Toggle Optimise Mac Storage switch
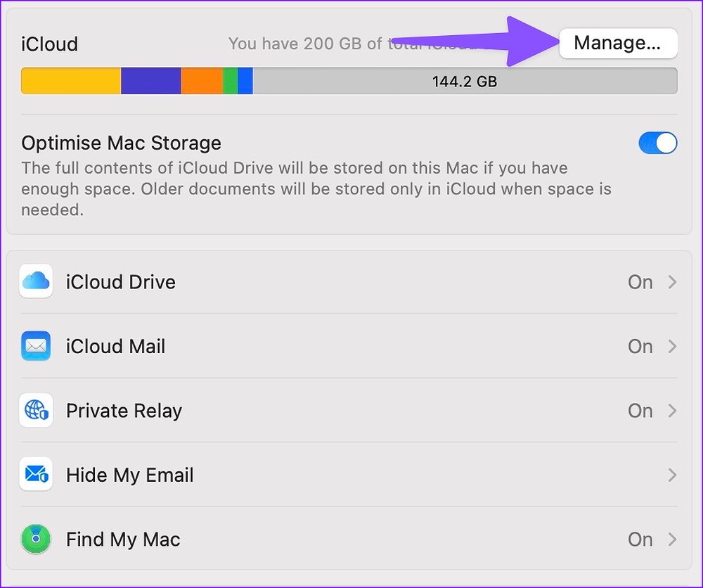The height and width of the screenshot is (588, 703). (657, 143)
